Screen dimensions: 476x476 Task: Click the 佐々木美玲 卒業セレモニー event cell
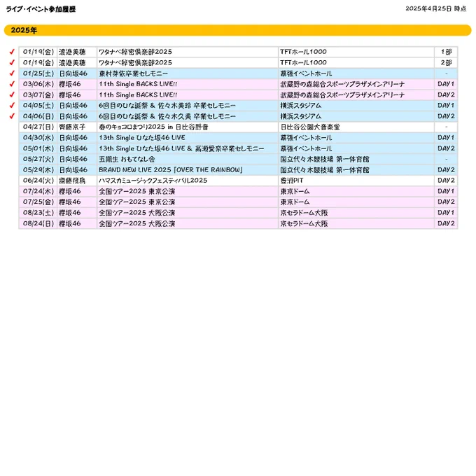[188, 106]
